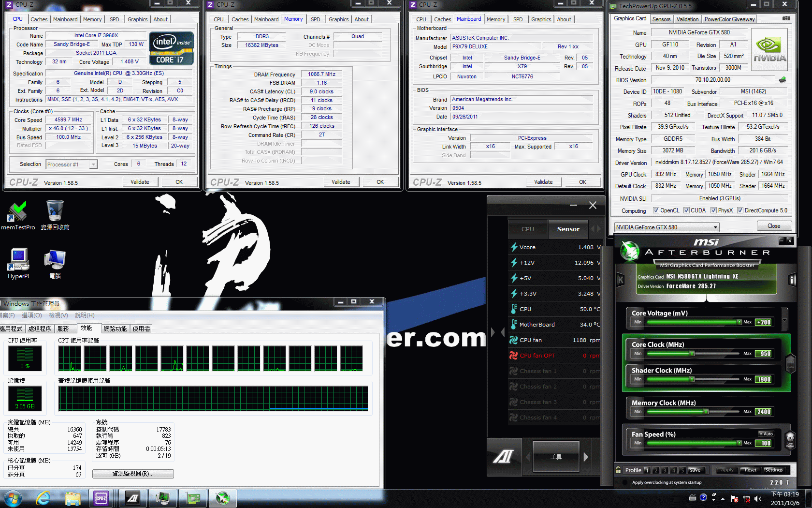
Task: Open the Recycle Bin desktop icon
Action: (x=55, y=216)
